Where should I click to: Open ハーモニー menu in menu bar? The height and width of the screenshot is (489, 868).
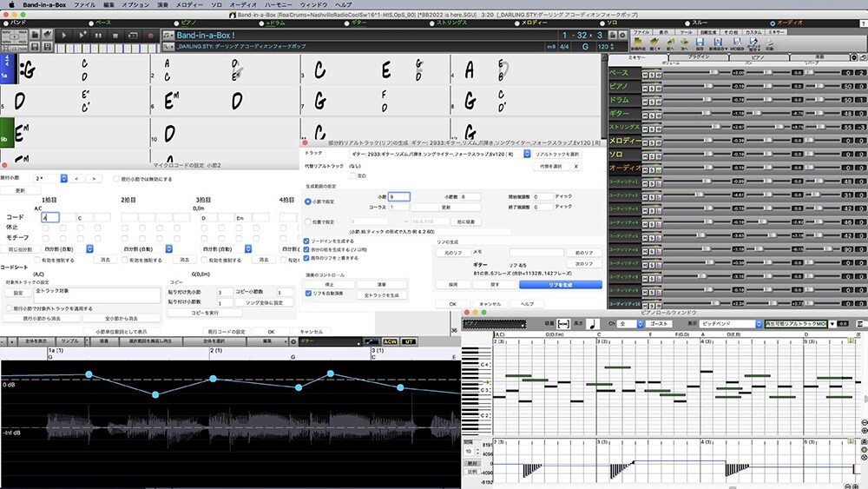point(278,4)
